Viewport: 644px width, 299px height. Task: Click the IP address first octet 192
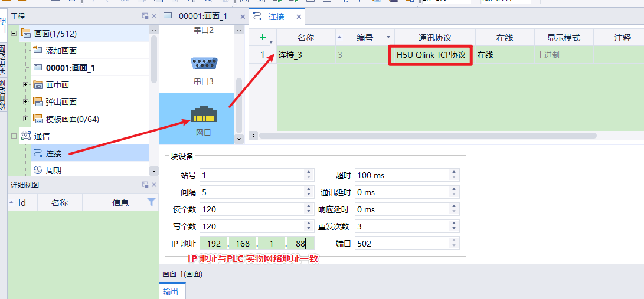point(214,244)
